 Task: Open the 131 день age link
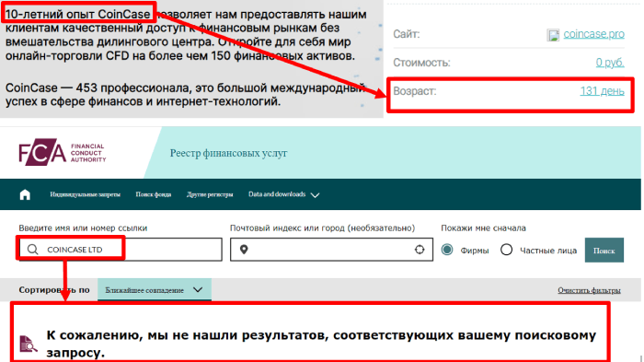(x=602, y=91)
